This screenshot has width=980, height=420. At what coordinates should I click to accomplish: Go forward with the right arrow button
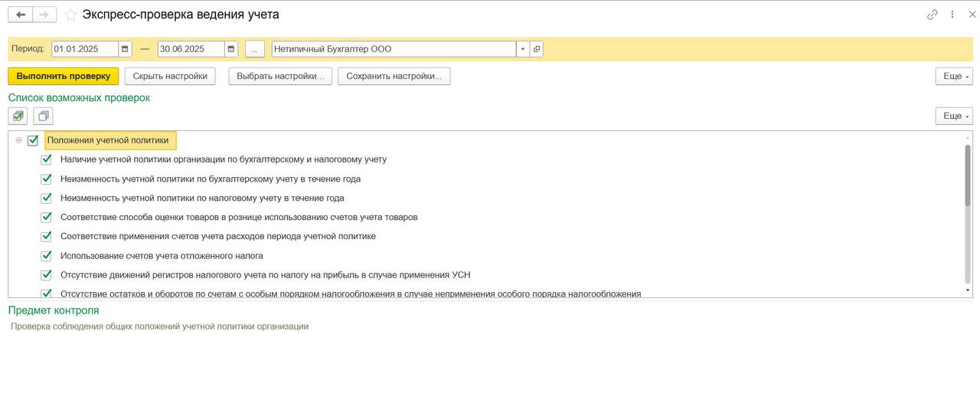tap(44, 15)
